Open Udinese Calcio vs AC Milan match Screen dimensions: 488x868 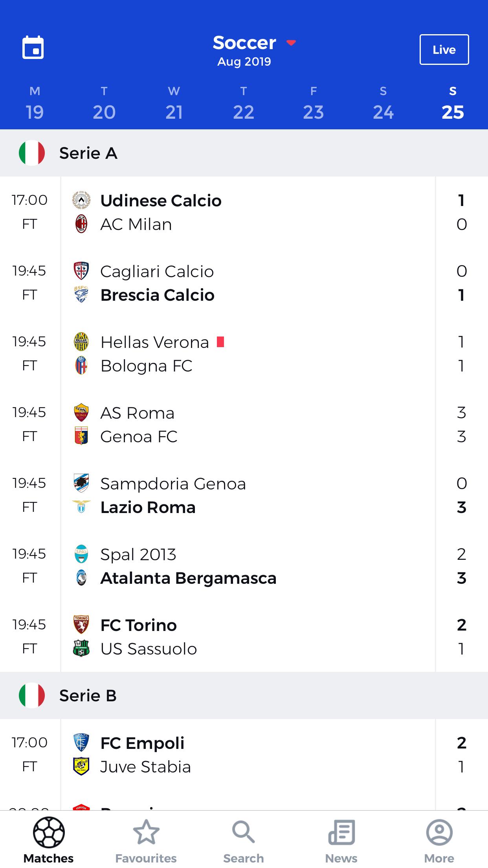coord(244,212)
